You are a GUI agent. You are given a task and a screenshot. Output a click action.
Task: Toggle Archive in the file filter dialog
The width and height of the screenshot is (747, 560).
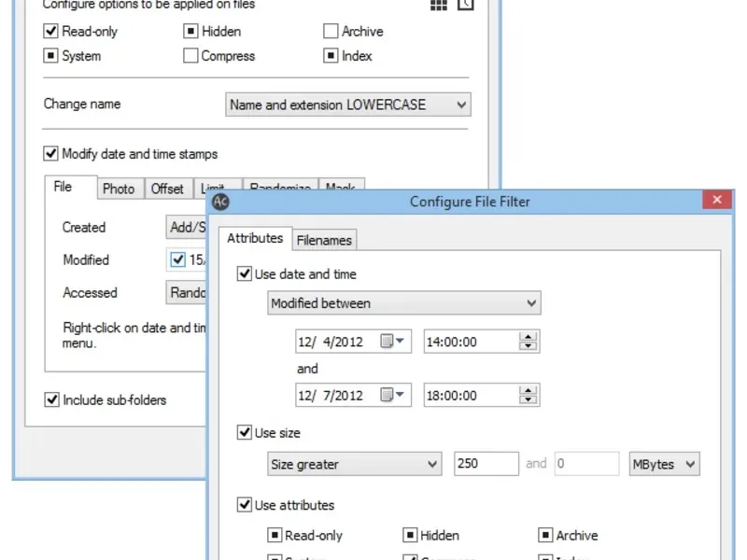pyautogui.click(x=545, y=535)
